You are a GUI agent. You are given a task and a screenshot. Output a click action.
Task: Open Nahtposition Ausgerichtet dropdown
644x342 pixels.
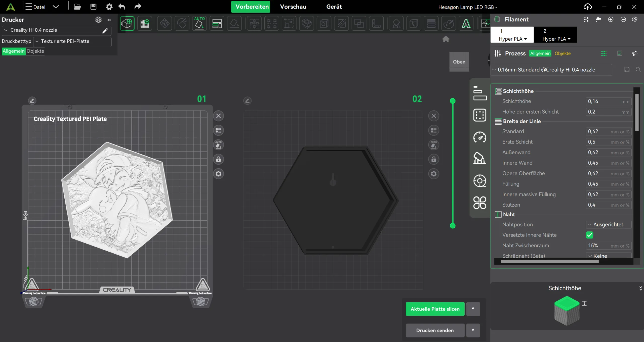(x=608, y=224)
